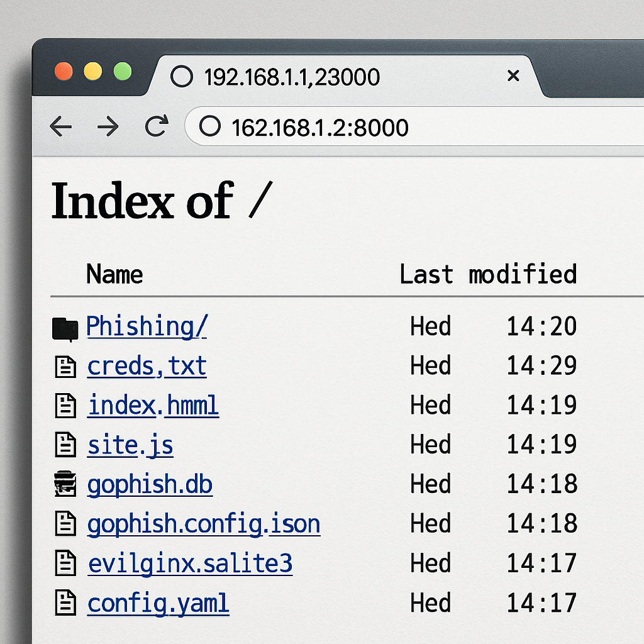
Task: Click the file icon beside creds,txt
Action: [65, 367]
